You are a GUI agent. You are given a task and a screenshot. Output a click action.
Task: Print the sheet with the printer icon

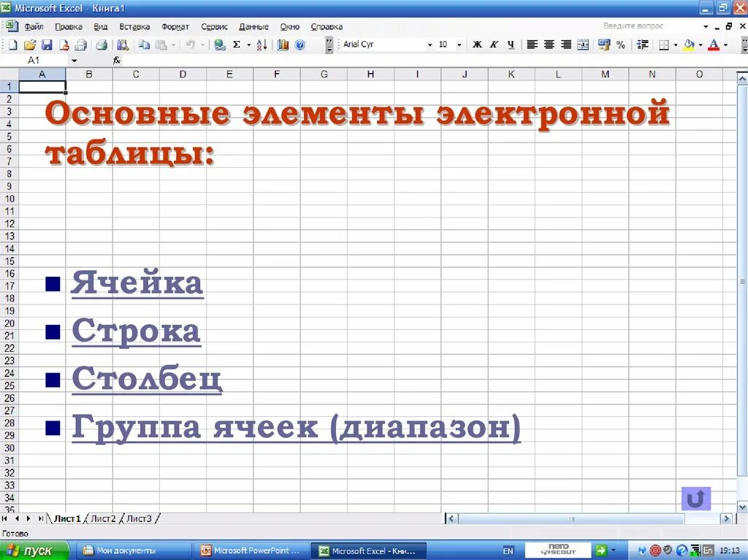click(x=101, y=45)
